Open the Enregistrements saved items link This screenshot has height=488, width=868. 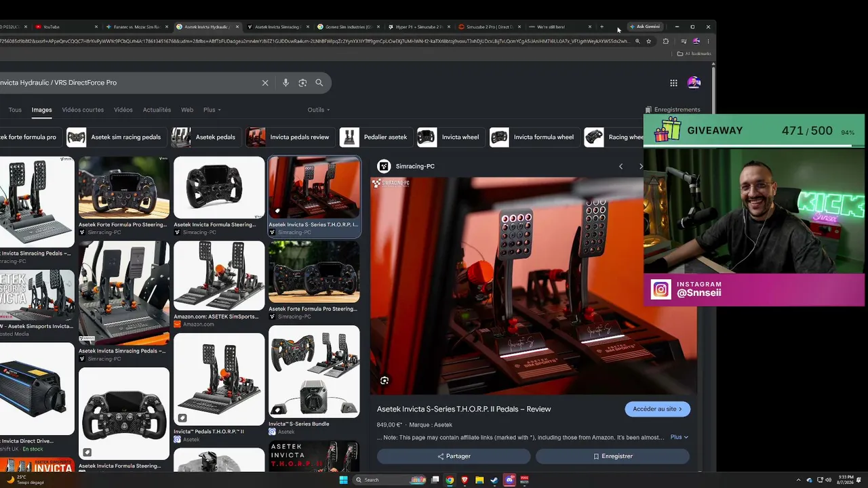(x=673, y=110)
